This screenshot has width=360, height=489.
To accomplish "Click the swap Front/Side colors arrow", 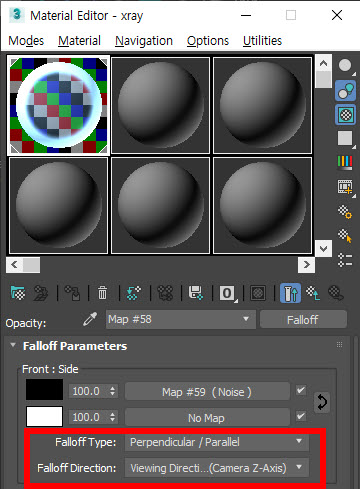I will (322, 402).
